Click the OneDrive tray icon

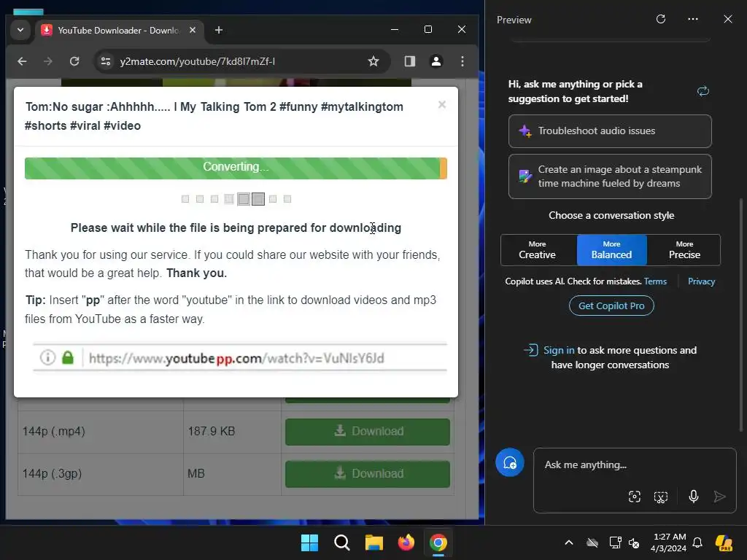(x=592, y=542)
